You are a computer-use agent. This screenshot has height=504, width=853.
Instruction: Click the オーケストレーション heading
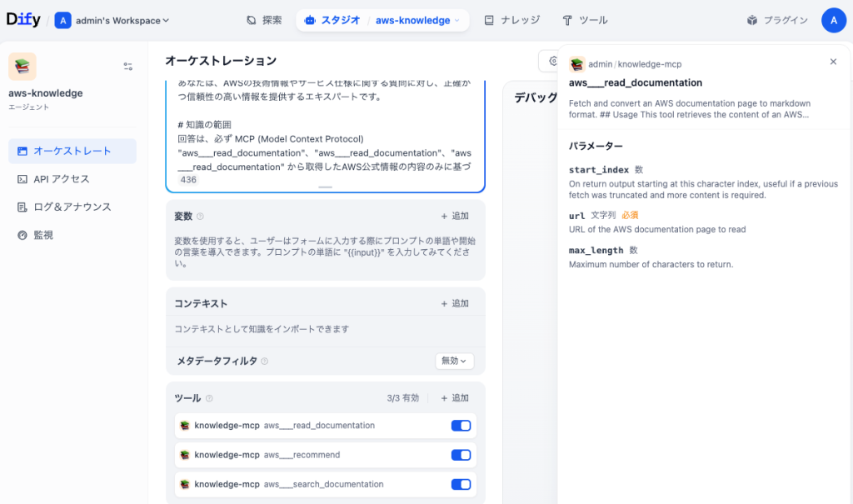[221, 61]
